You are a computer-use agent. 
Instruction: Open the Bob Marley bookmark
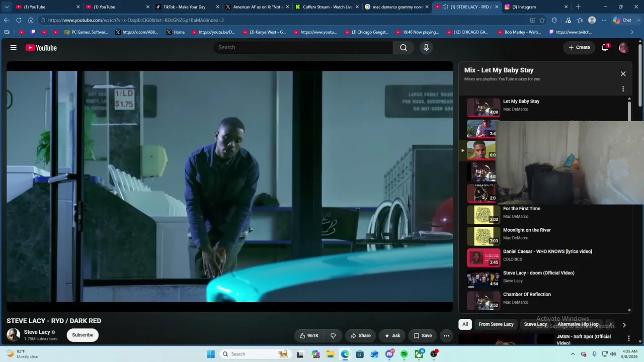tap(518, 32)
